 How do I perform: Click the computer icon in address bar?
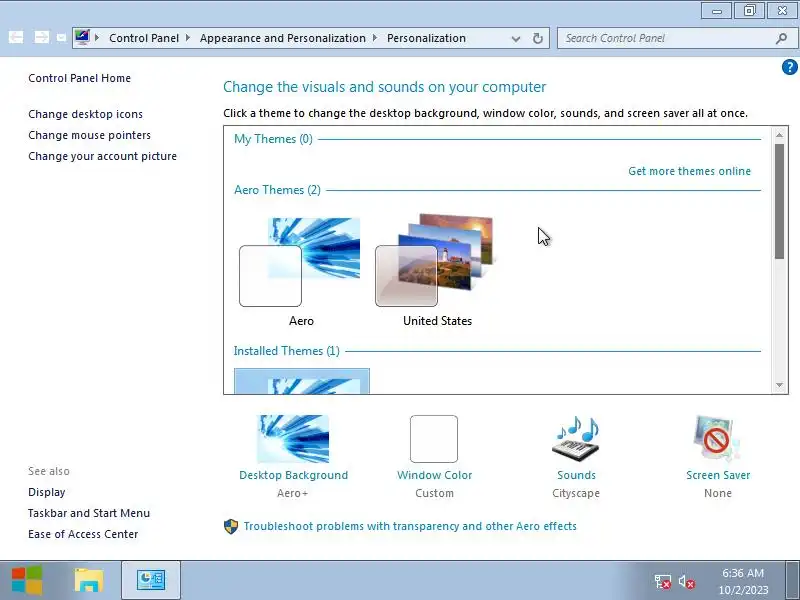[82, 37]
